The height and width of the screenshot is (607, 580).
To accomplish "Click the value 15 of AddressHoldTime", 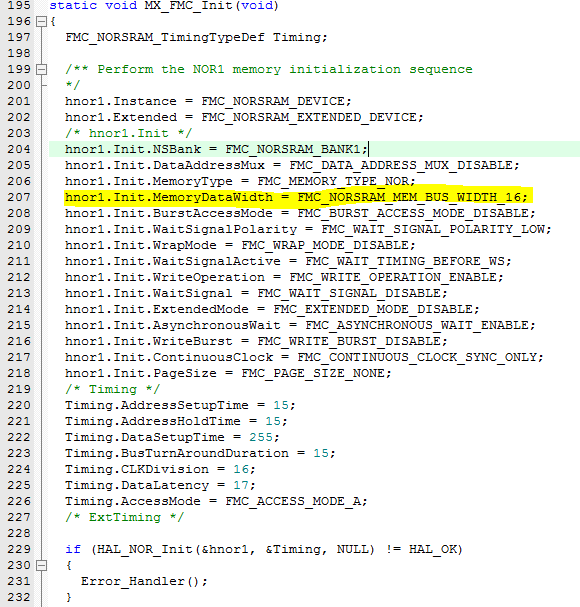I will pos(273,421).
